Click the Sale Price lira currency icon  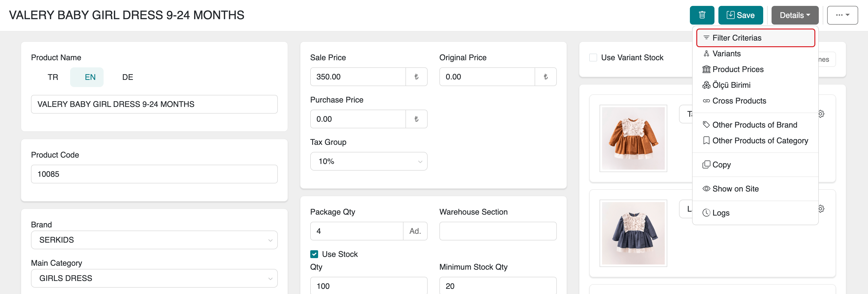click(x=416, y=77)
